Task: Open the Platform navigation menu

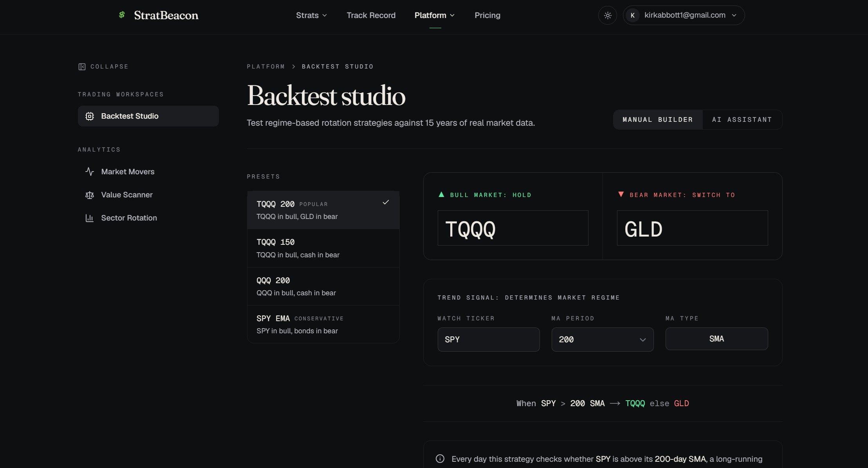Action: pos(435,15)
